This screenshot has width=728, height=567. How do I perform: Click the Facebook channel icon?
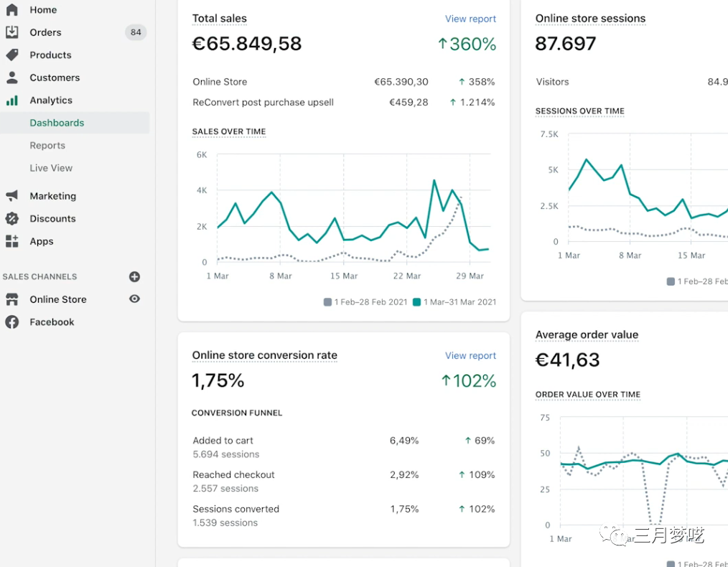(x=12, y=322)
